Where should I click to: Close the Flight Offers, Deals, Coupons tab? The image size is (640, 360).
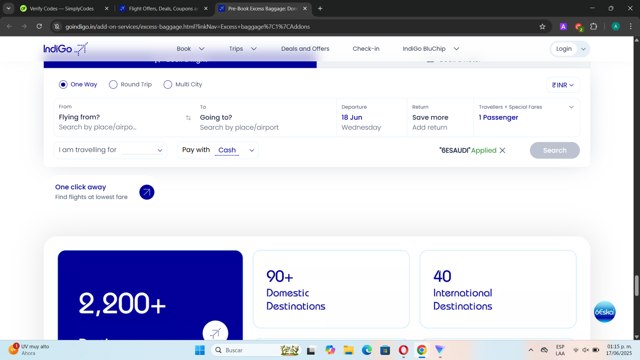(206, 8)
